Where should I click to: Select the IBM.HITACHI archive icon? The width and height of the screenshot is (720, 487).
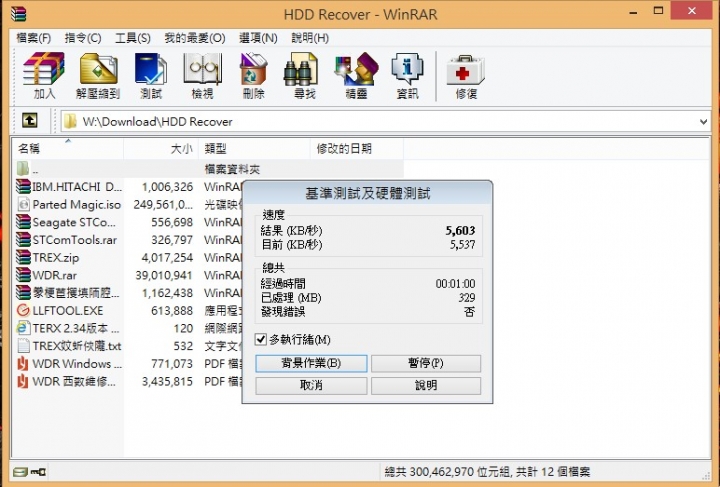(23, 187)
